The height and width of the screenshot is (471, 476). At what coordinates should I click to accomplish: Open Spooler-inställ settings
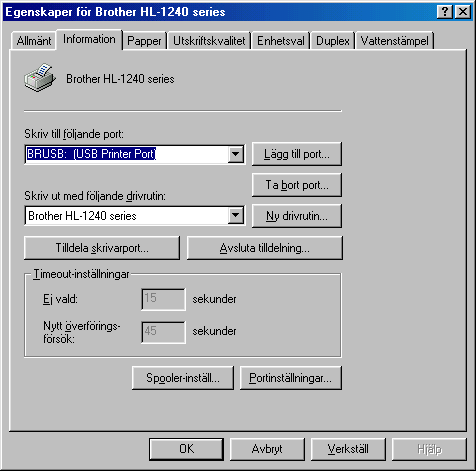pos(183,378)
